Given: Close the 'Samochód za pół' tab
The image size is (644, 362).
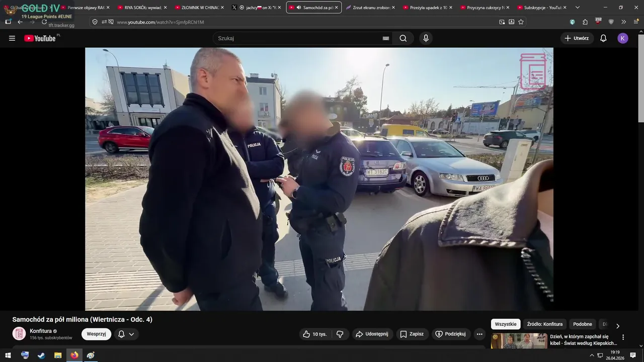Looking at the screenshot, I should click(x=336, y=8).
